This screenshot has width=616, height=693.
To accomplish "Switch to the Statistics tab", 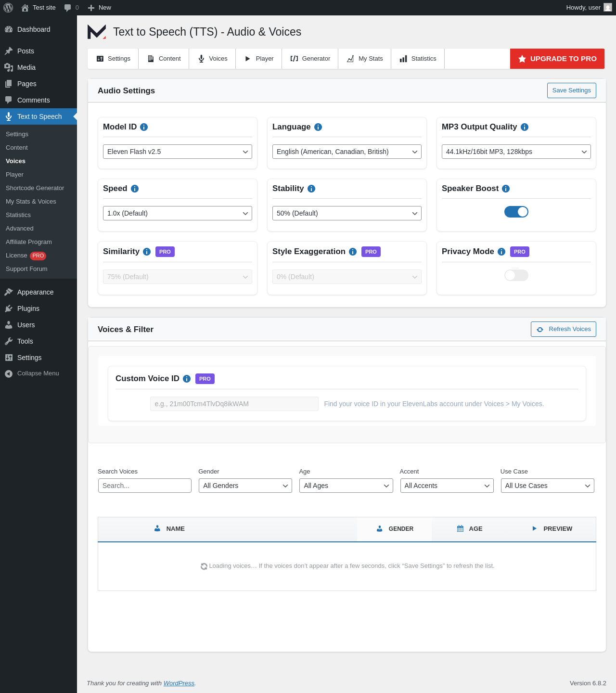I will [418, 59].
